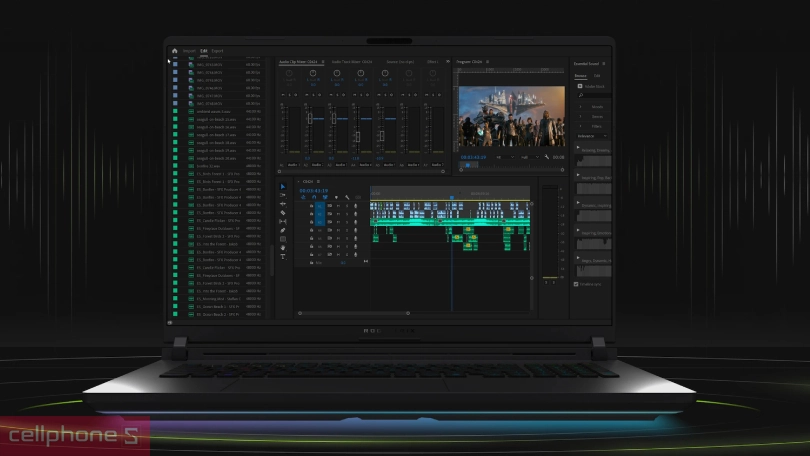Select the Essential Sound Browse tab
Screen dimensions: 810x456
click(581, 76)
